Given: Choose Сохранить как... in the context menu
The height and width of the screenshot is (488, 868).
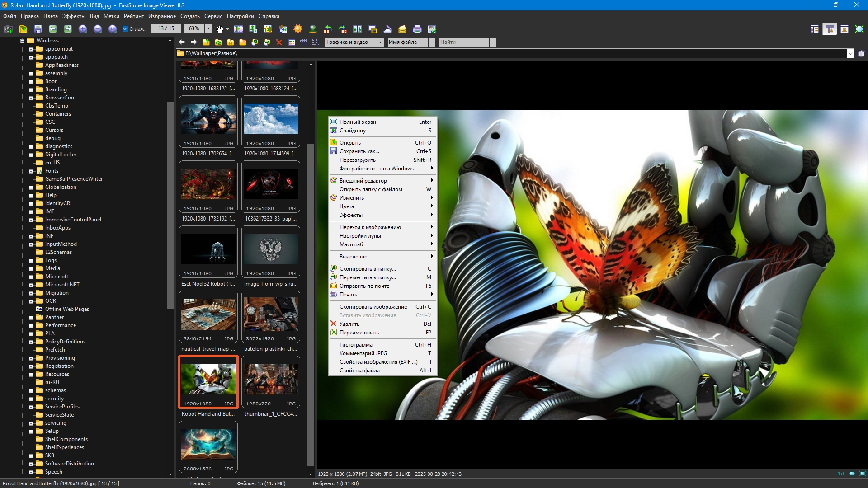Looking at the screenshot, I should click(359, 151).
